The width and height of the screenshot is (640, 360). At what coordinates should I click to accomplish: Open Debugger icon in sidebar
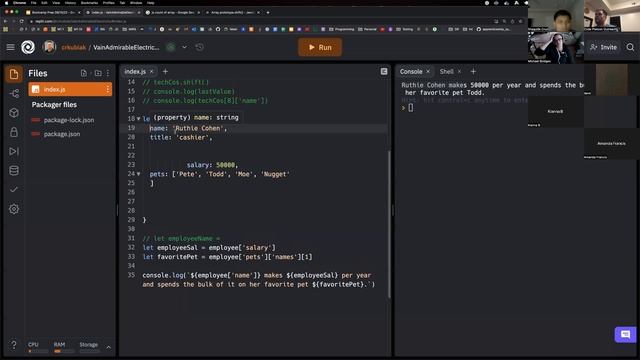coord(14,151)
